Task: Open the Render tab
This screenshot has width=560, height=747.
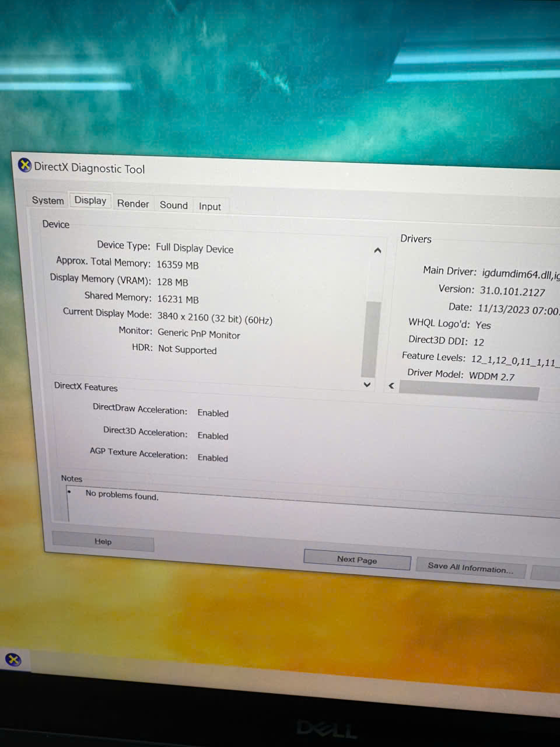Action: click(x=133, y=204)
